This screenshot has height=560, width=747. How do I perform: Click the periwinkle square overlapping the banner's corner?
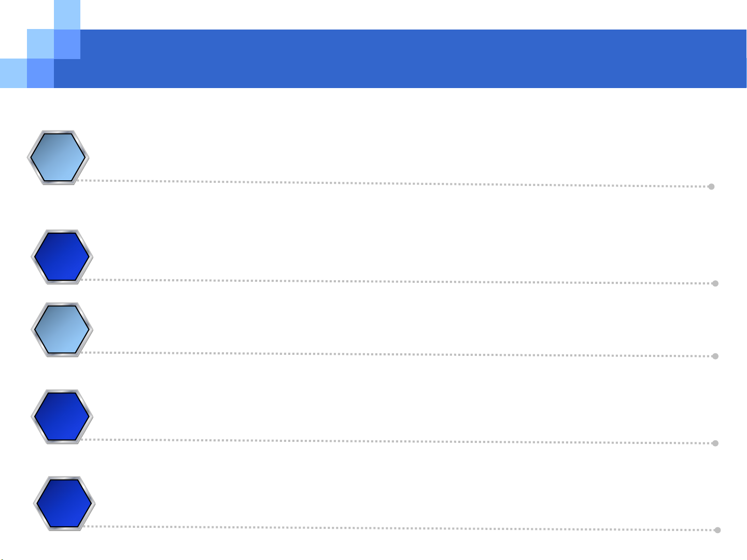point(67,44)
